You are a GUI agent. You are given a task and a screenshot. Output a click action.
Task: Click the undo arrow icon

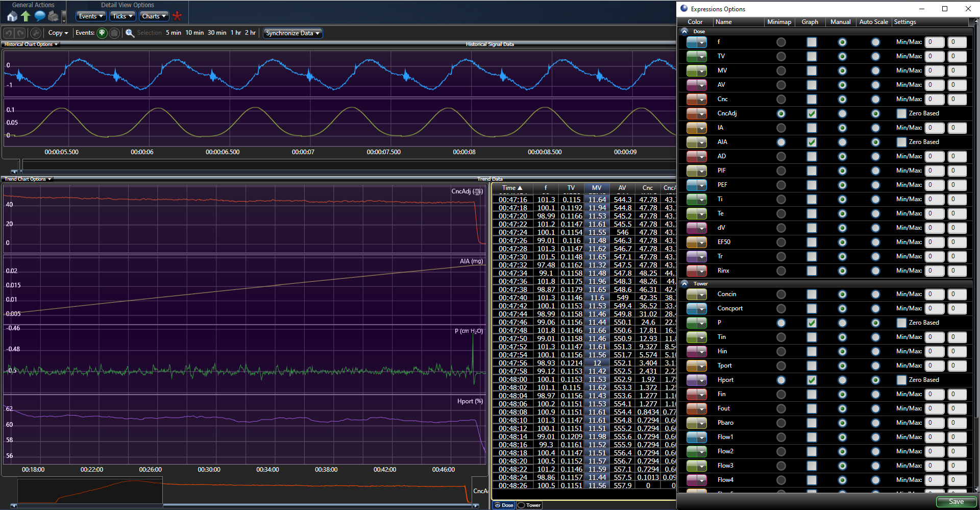pyautogui.click(x=9, y=33)
